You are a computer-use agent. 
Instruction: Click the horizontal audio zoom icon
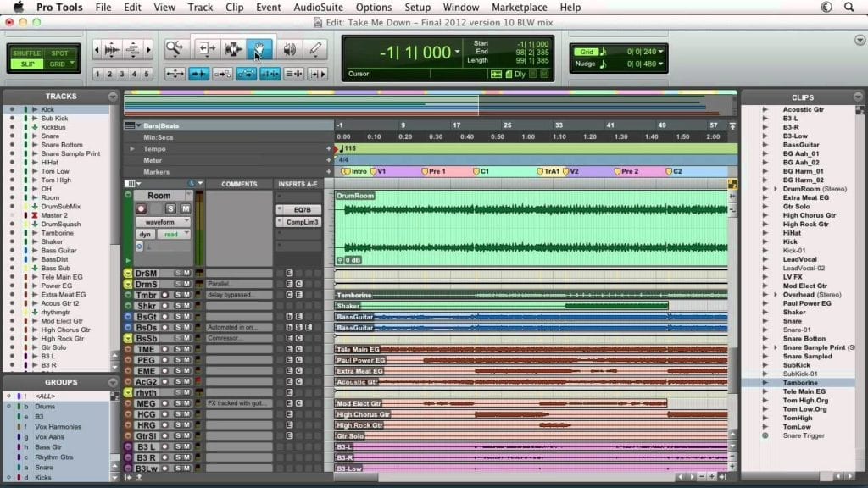pyautogui.click(x=112, y=50)
